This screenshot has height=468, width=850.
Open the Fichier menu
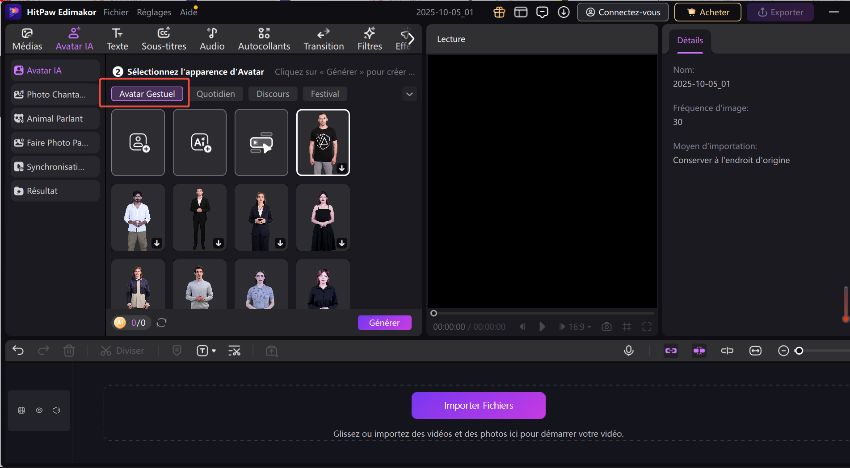pos(116,12)
